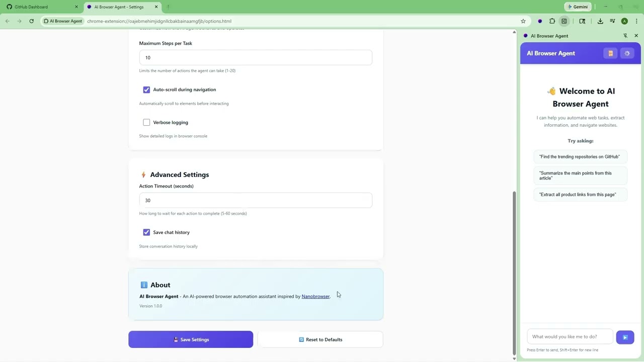Screen dimensions: 644x362
Task: Click the AI Browser Agent site chip in address bar
Action: pyautogui.click(x=63, y=21)
